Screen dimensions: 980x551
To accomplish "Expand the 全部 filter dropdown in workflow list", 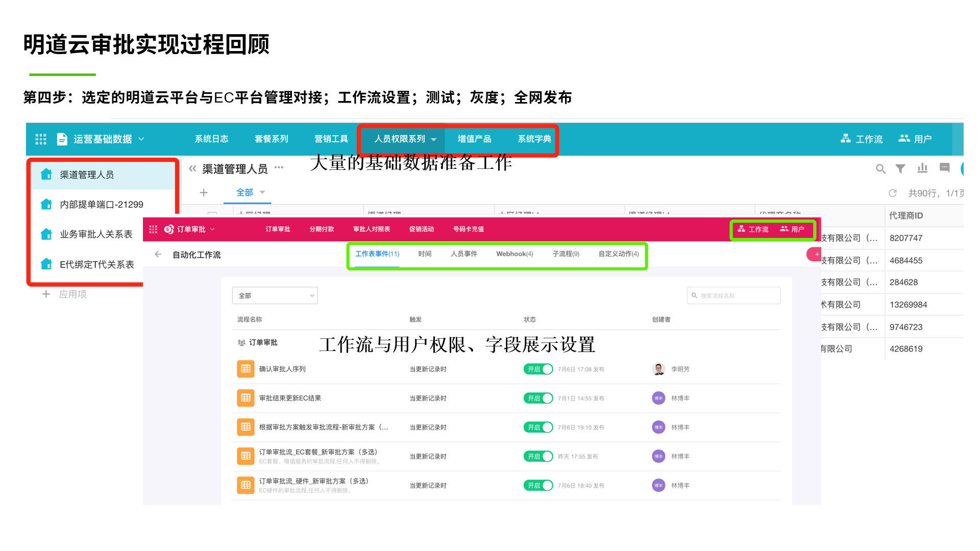I will click(x=275, y=296).
